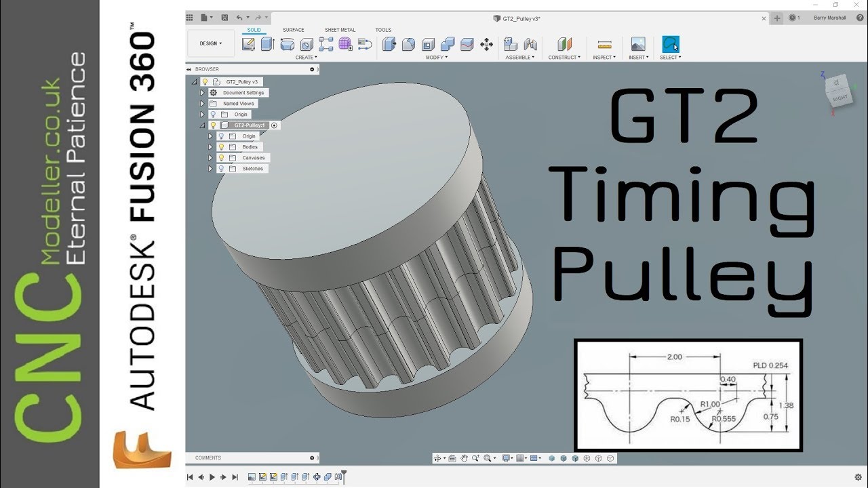
Task: Switch to the TOOLS tab
Action: (383, 30)
